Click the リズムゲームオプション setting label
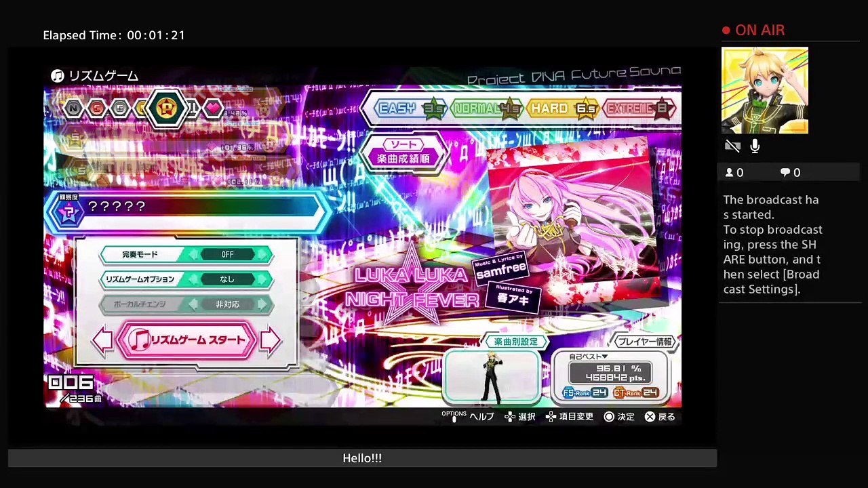Image resolution: width=868 pixels, height=488 pixels. 140,279
